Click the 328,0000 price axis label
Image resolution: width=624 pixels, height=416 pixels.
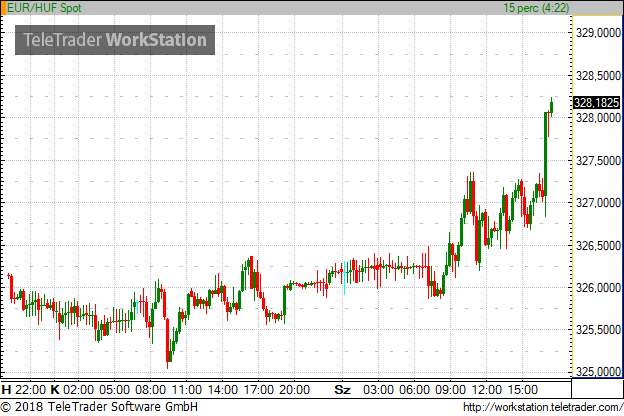tap(598, 117)
